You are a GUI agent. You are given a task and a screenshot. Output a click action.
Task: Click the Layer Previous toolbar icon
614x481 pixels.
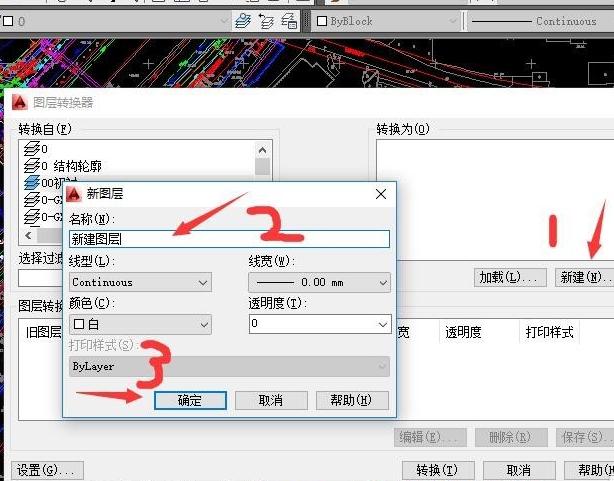click(x=266, y=21)
